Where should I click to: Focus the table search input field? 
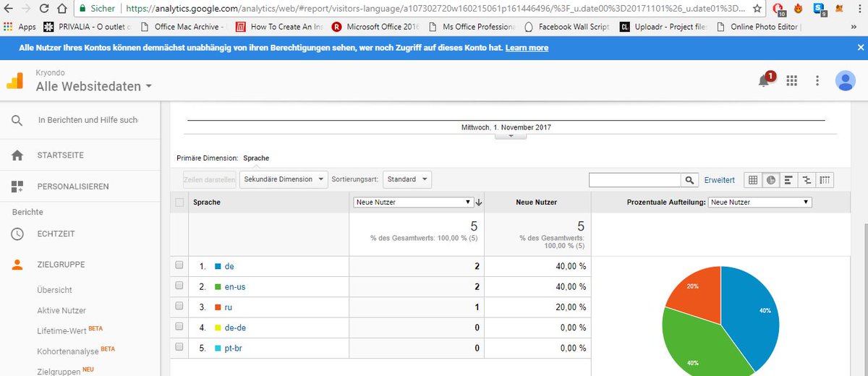click(635, 179)
